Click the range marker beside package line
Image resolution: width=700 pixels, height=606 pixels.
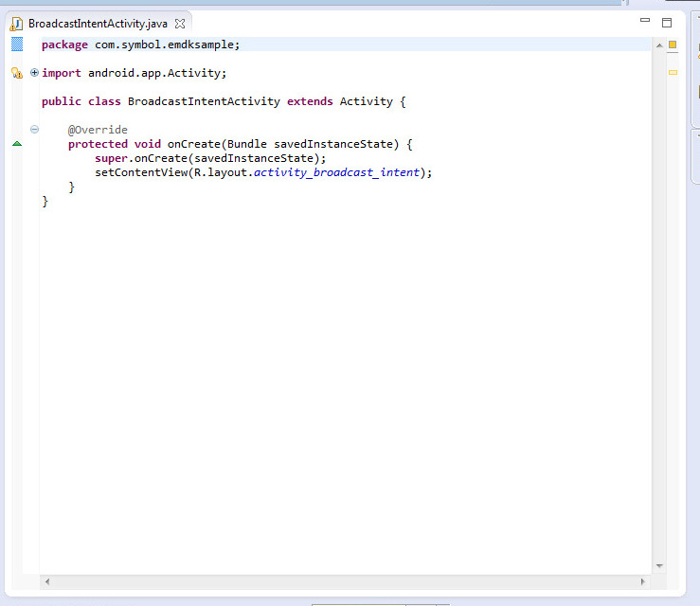(x=16, y=45)
